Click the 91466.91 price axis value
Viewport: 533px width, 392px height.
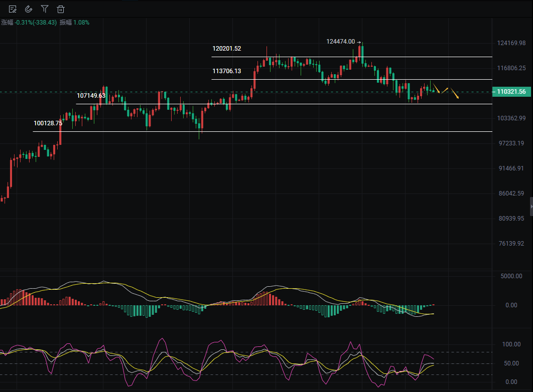point(511,168)
